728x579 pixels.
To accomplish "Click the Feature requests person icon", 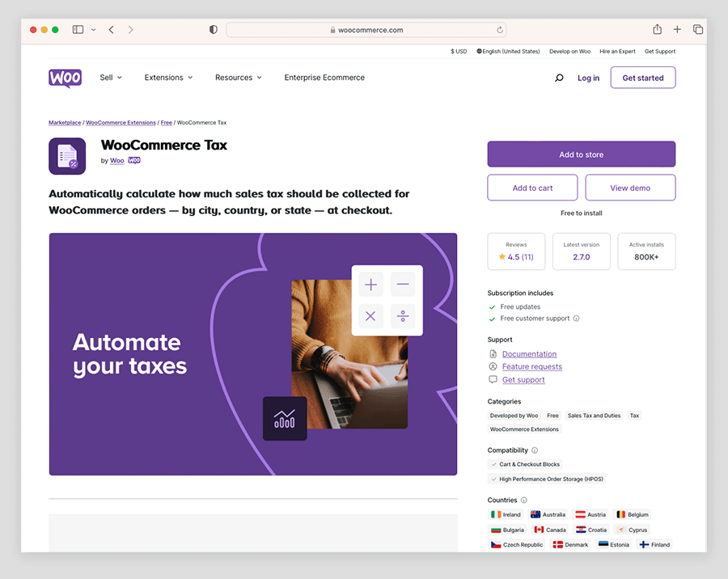I will click(x=493, y=366).
